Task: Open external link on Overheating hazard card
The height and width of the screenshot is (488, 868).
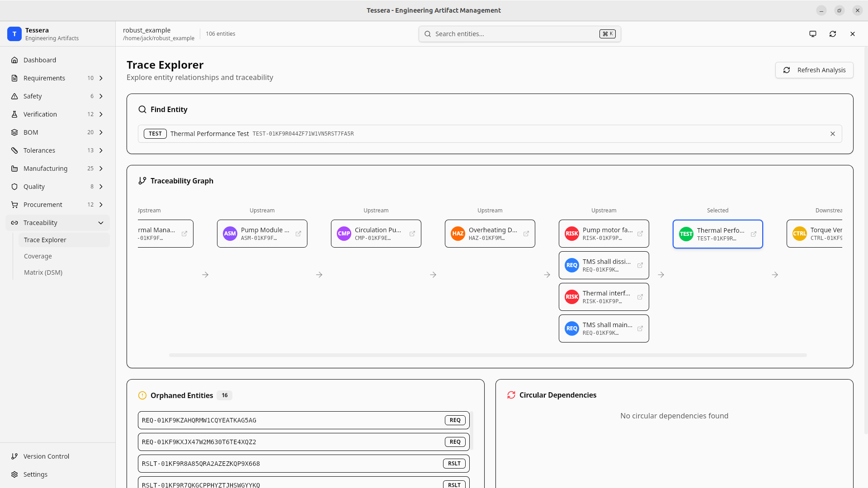Action: [526, 234]
